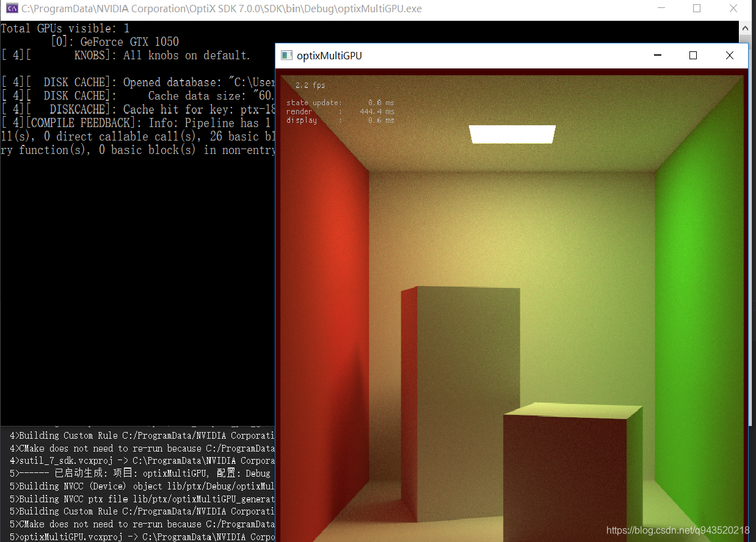Click the optixMultiGPU window title bar icon

286,55
